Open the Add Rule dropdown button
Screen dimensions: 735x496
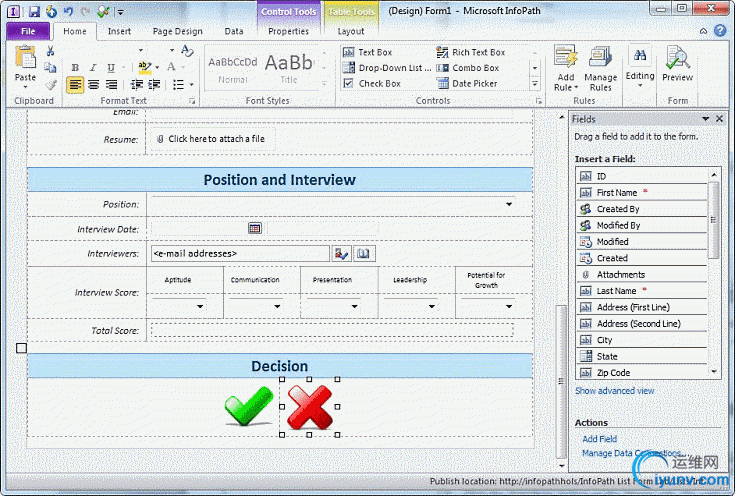(566, 68)
